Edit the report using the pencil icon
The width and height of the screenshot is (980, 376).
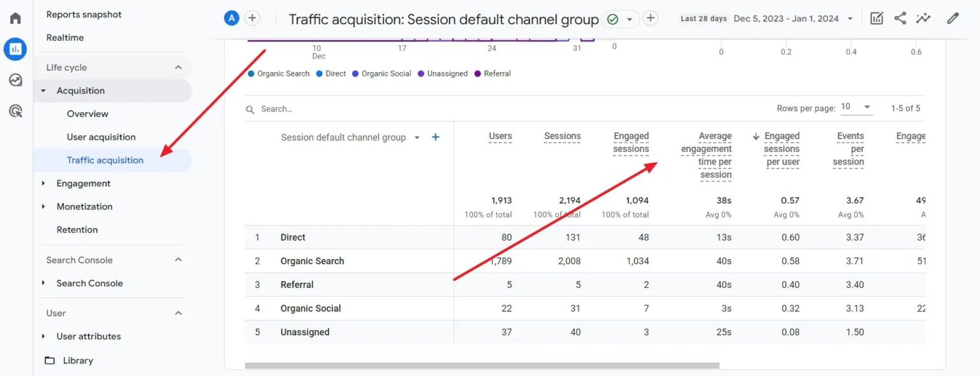pos(953,19)
